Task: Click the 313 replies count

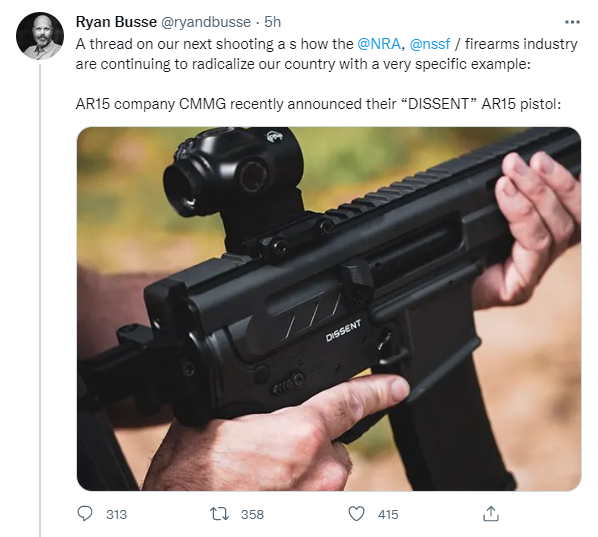Action: [x=116, y=514]
